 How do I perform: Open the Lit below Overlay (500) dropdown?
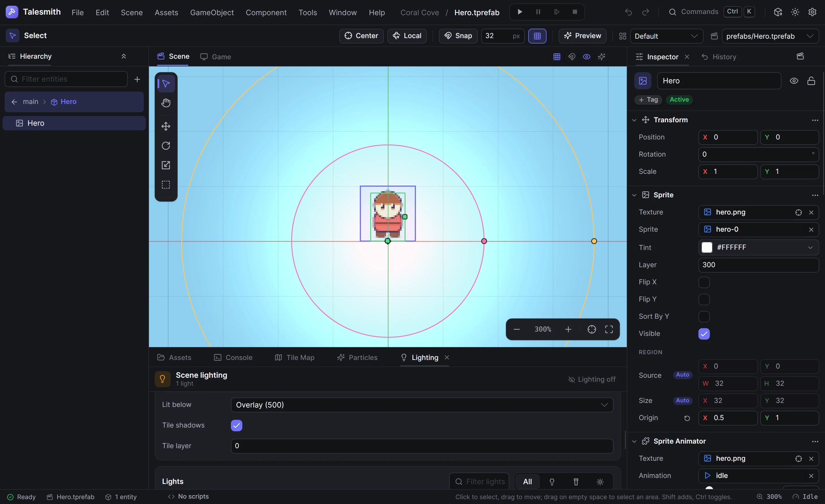[422, 405]
